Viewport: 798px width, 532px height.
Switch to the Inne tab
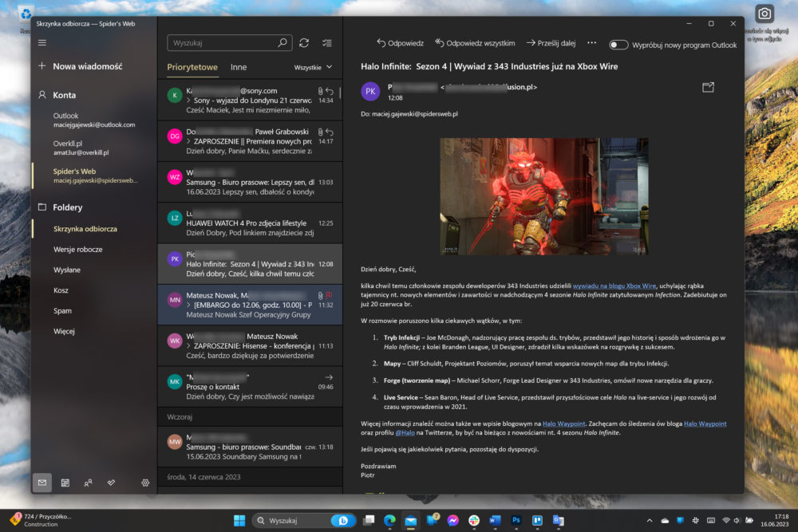239,67
